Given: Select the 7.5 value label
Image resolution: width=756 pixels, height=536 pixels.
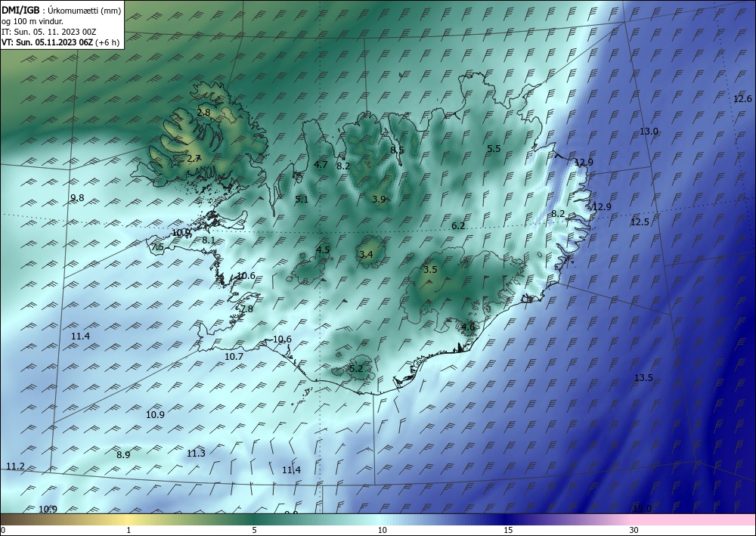Looking at the screenshot, I should click(x=158, y=247).
